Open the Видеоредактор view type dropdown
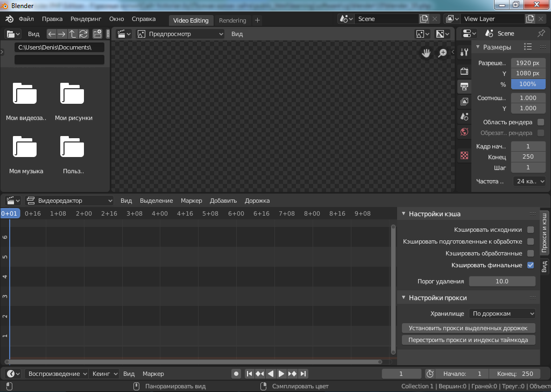The width and height of the screenshot is (551, 392). point(70,201)
